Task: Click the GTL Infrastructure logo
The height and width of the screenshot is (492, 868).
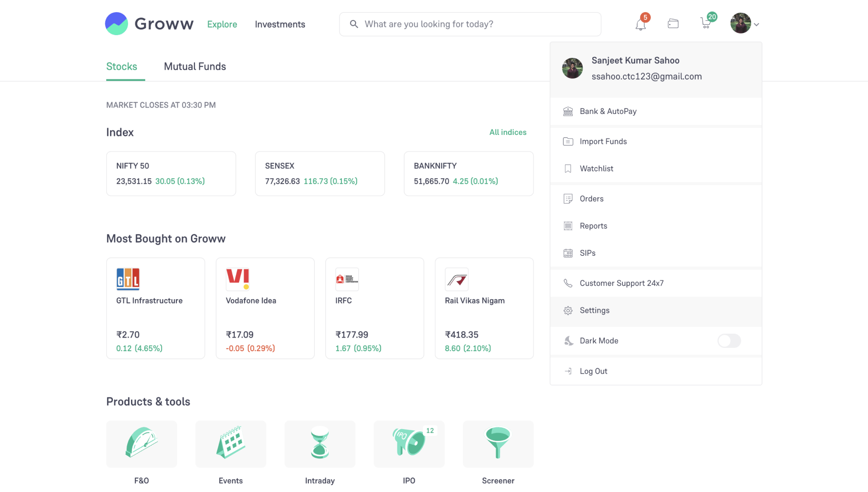Action: 128,279
